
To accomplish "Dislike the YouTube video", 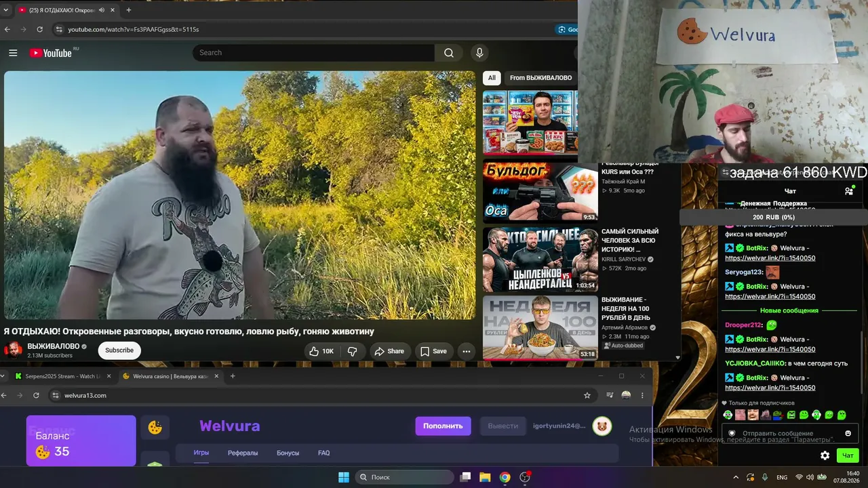I will click(x=353, y=351).
